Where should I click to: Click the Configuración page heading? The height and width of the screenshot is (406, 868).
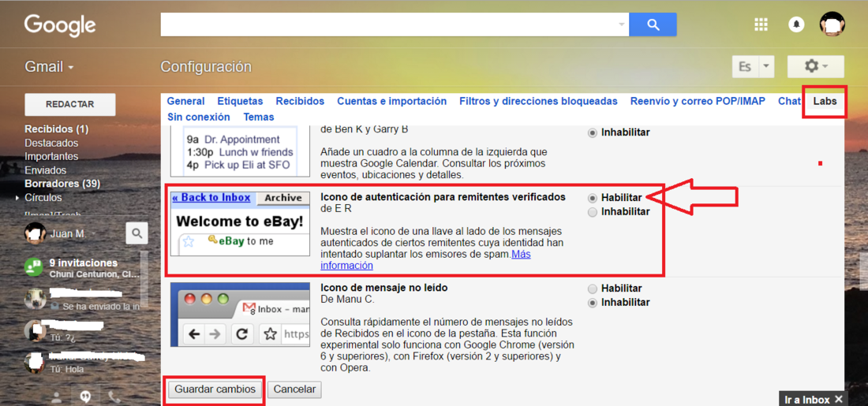[x=206, y=67]
